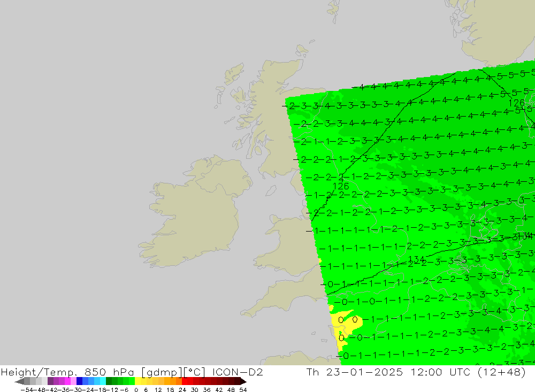Click the left arrow end of the color scale
The height and width of the screenshot is (392, 535).
[19, 381]
